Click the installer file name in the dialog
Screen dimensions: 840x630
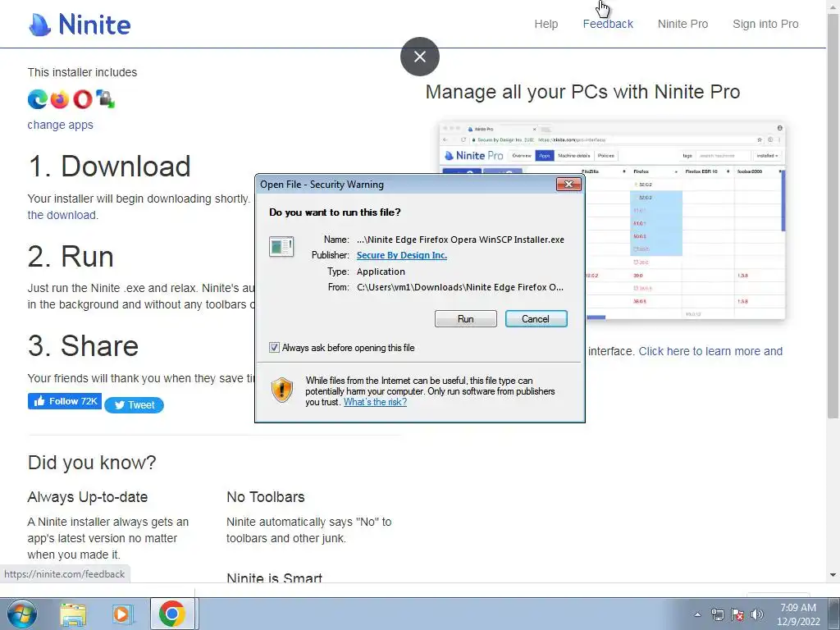click(x=460, y=240)
